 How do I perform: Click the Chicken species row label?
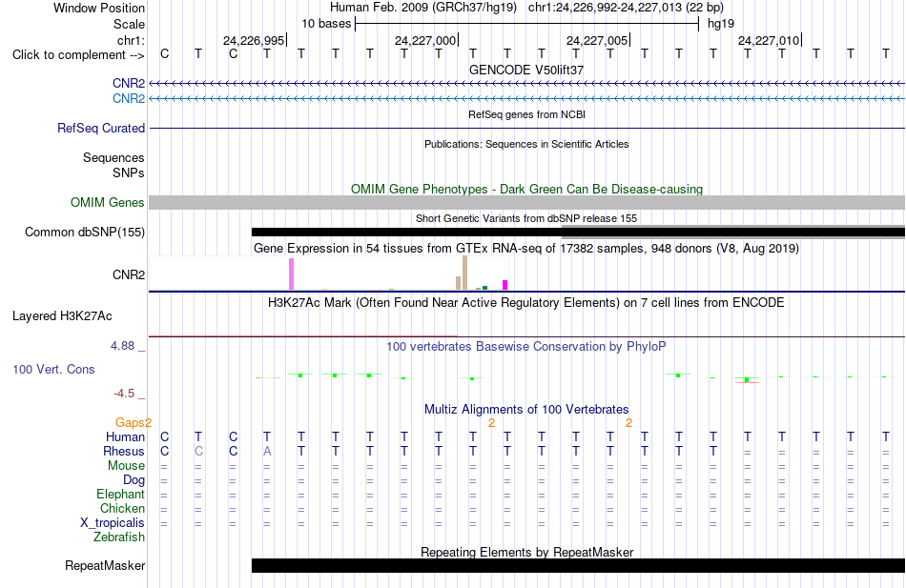(x=122, y=508)
